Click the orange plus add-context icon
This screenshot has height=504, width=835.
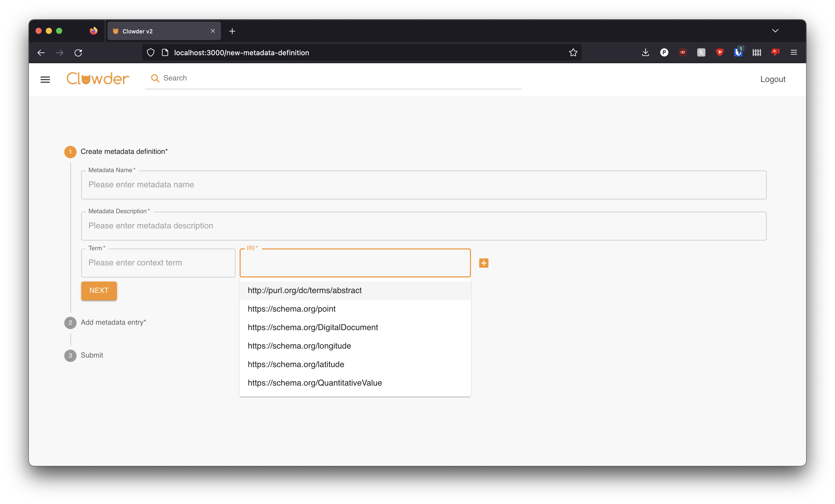point(484,263)
